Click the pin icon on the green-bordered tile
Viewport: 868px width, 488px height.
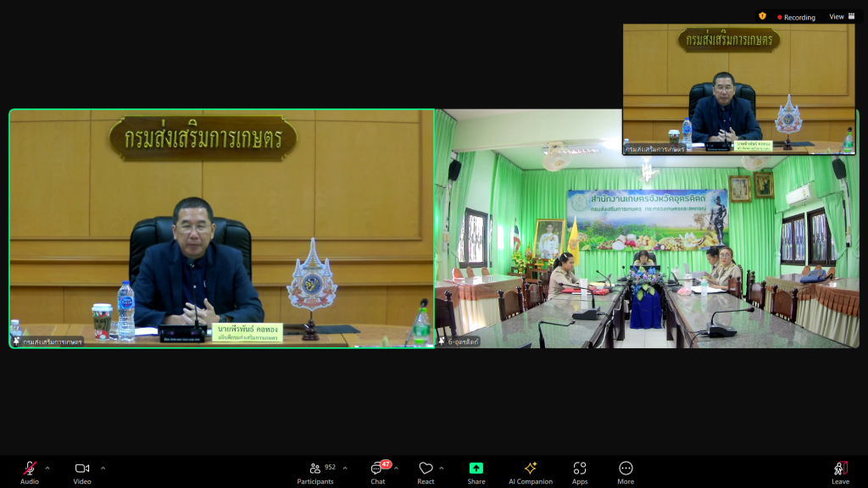pyautogui.click(x=17, y=341)
